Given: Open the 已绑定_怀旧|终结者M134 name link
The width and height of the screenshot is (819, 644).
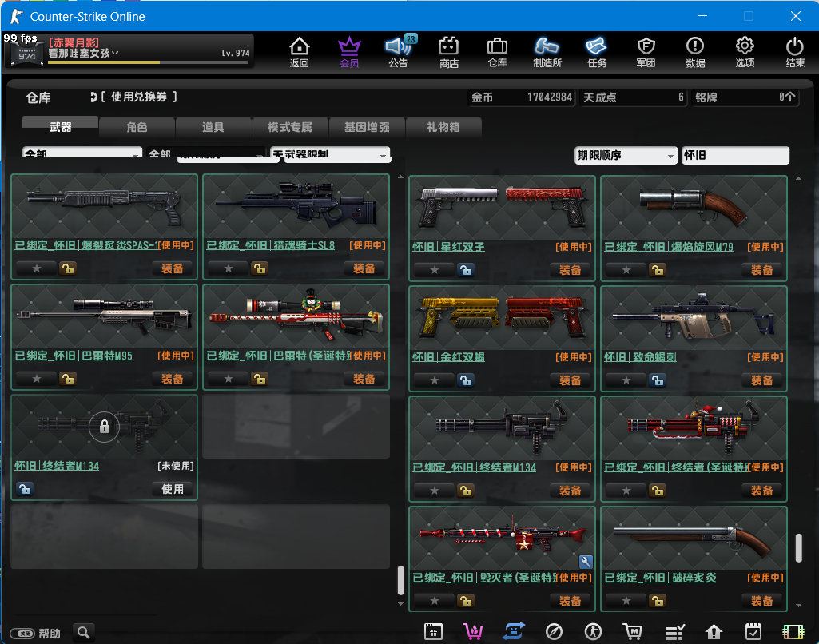Looking at the screenshot, I should pyautogui.click(x=475, y=467).
